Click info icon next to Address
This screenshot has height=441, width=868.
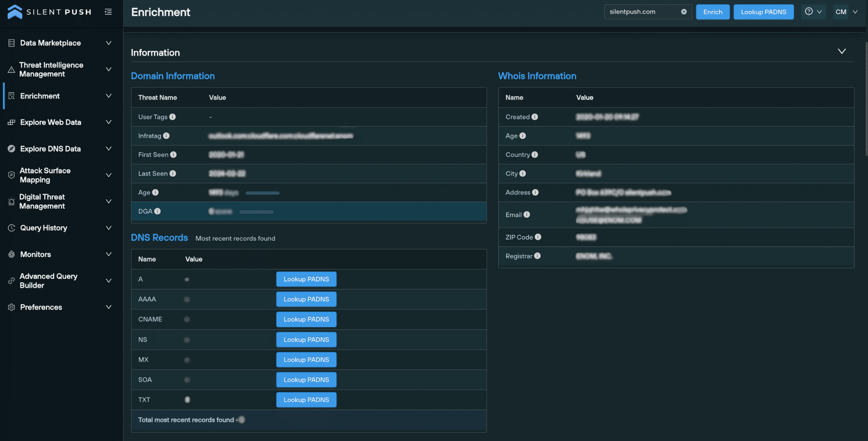(535, 192)
